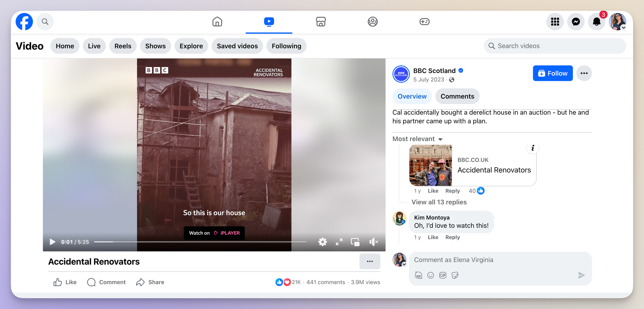Expand the video to fullscreen
The image size is (644, 309).
339,242
